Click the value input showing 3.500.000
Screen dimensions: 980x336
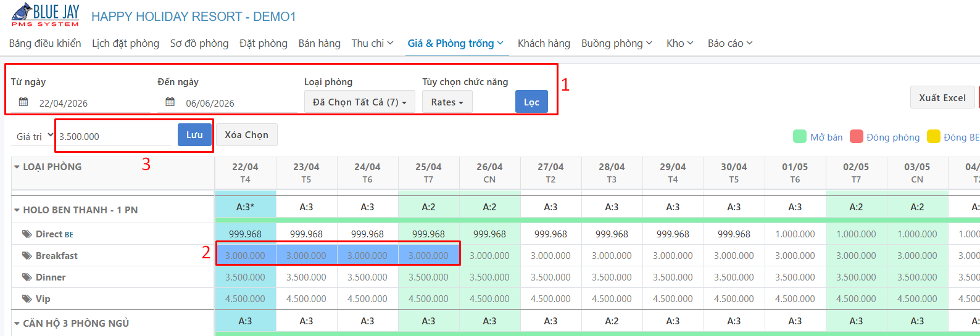(114, 136)
